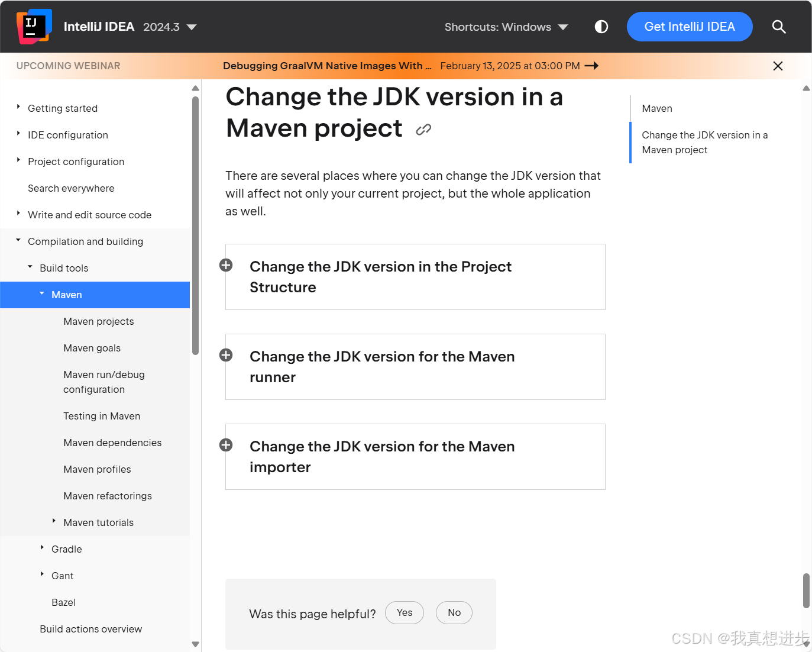Screen dimensions: 812x652
Task: Open Testing in Maven page
Action: click(x=102, y=416)
